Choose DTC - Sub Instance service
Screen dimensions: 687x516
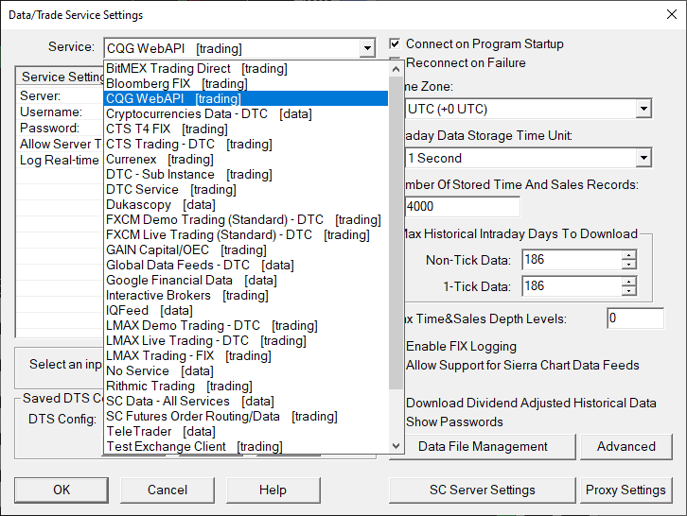point(246,174)
